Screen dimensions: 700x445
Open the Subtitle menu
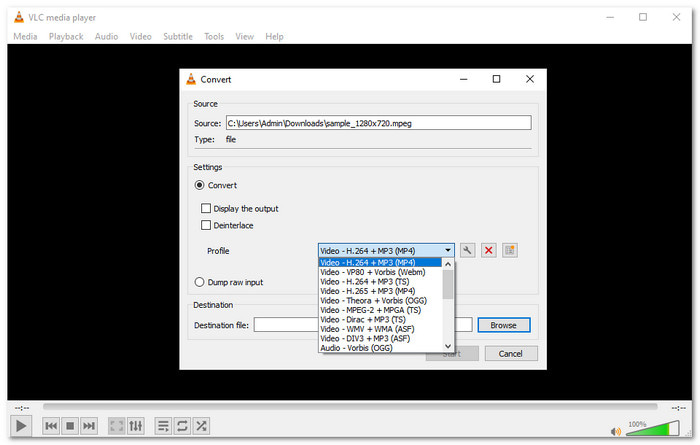(178, 37)
